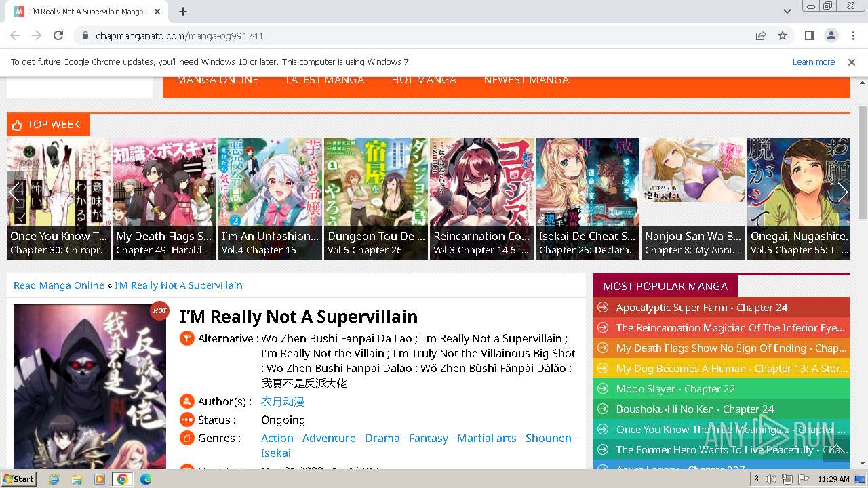
Task: Launch Microsoft Edge from the taskbar
Action: coord(145,479)
